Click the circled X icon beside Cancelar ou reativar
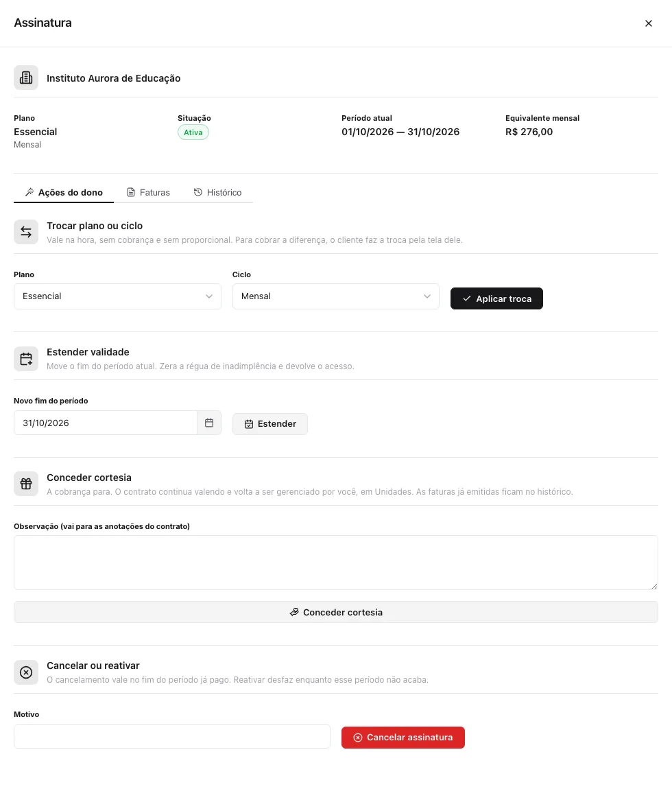Screen dimensions: 672x787 click(x=26, y=672)
